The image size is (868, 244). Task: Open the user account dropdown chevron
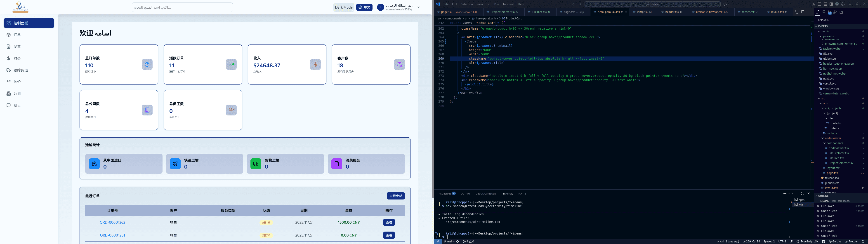pyautogui.click(x=418, y=7)
